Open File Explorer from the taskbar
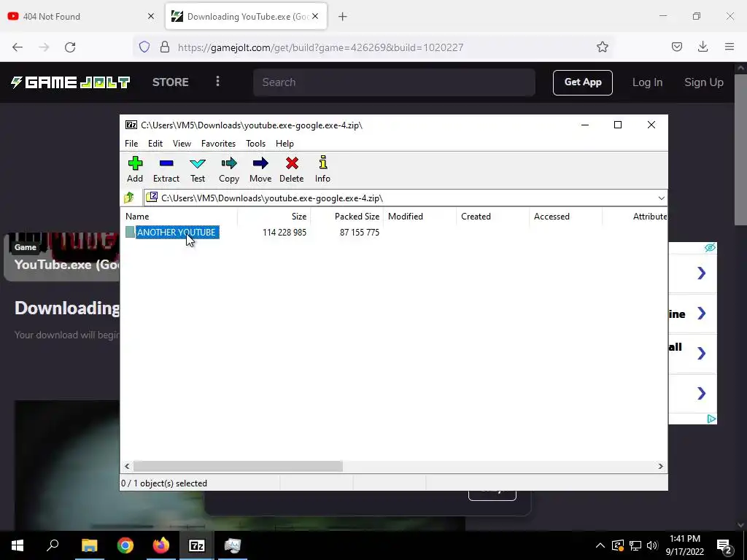This screenshot has height=560, width=747. point(89,545)
